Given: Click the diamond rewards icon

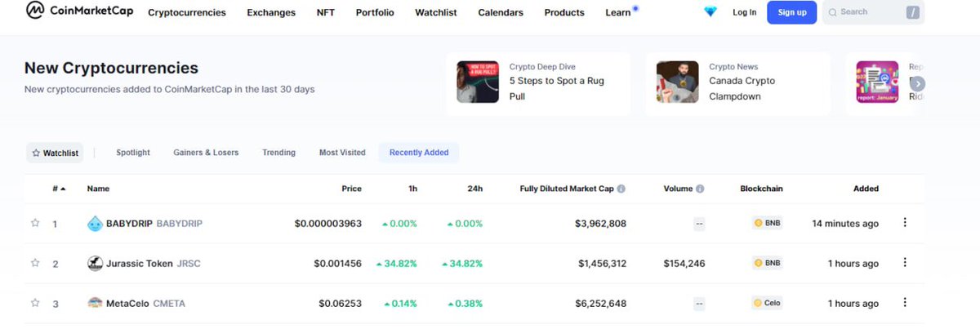Looking at the screenshot, I should (x=710, y=12).
